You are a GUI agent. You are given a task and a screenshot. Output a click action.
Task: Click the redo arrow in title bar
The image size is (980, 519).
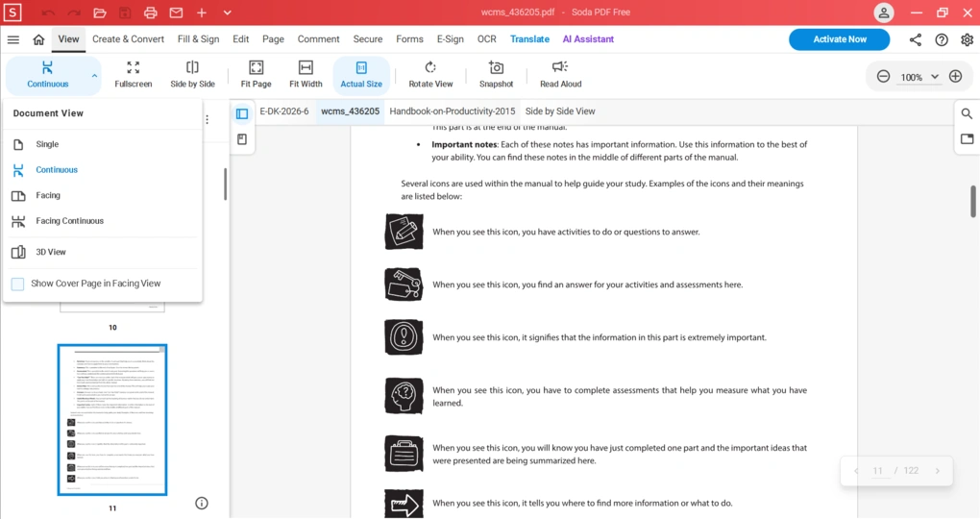coord(74,12)
